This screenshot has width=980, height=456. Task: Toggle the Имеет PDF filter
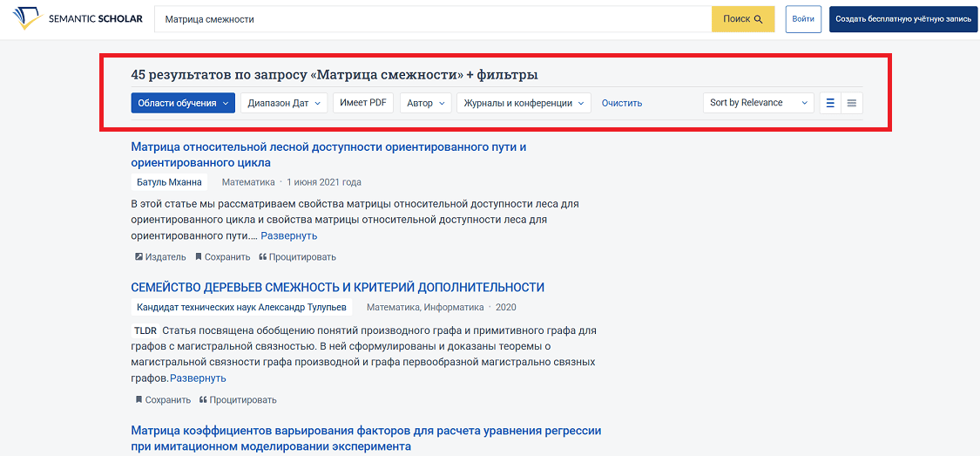[363, 103]
